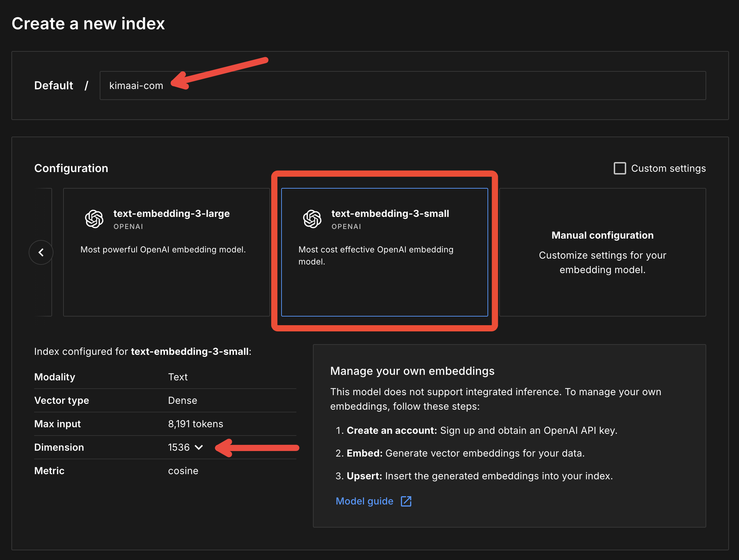Open the Model guide link
The width and height of the screenshot is (739, 560).
pos(364,501)
